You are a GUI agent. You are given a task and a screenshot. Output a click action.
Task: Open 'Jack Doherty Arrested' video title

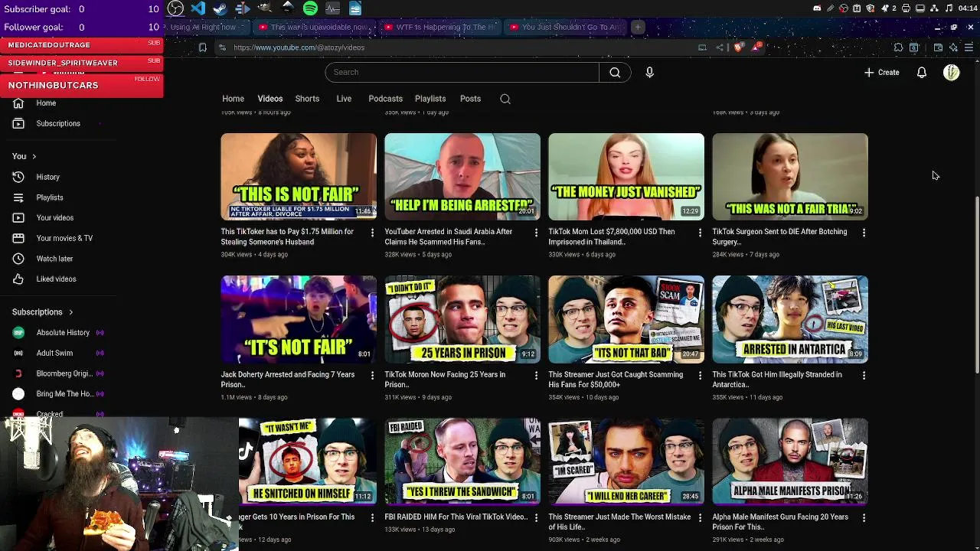pos(288,380)
